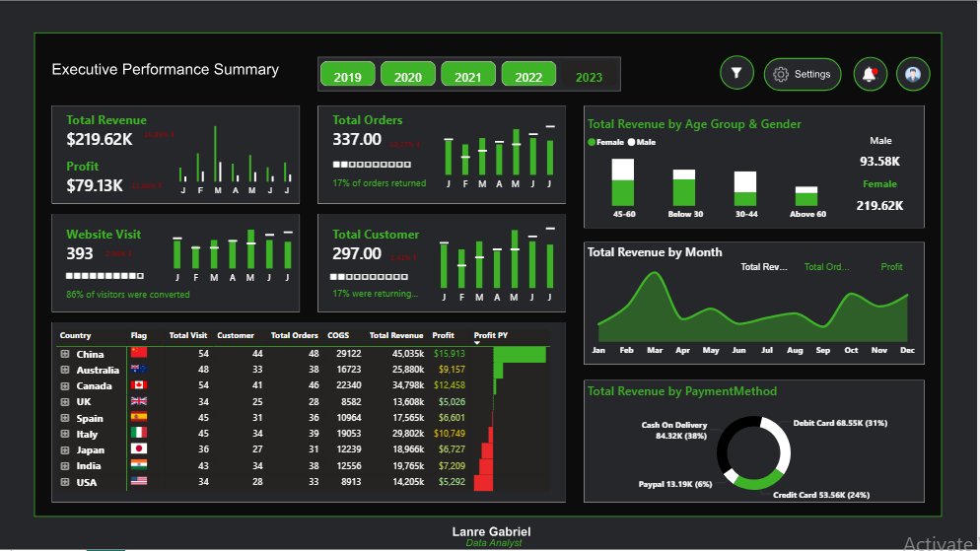
Task: Expand the Canada row
Action: (64, 386)
